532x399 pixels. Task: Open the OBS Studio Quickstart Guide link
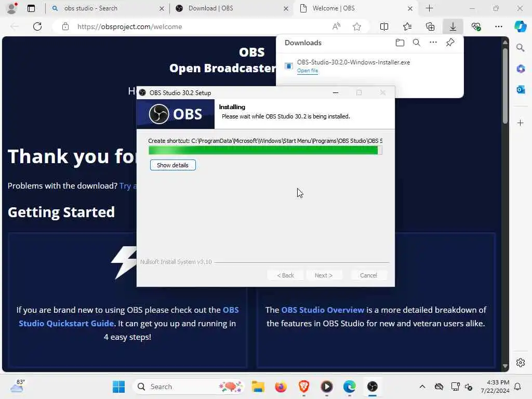pos(129,316)
